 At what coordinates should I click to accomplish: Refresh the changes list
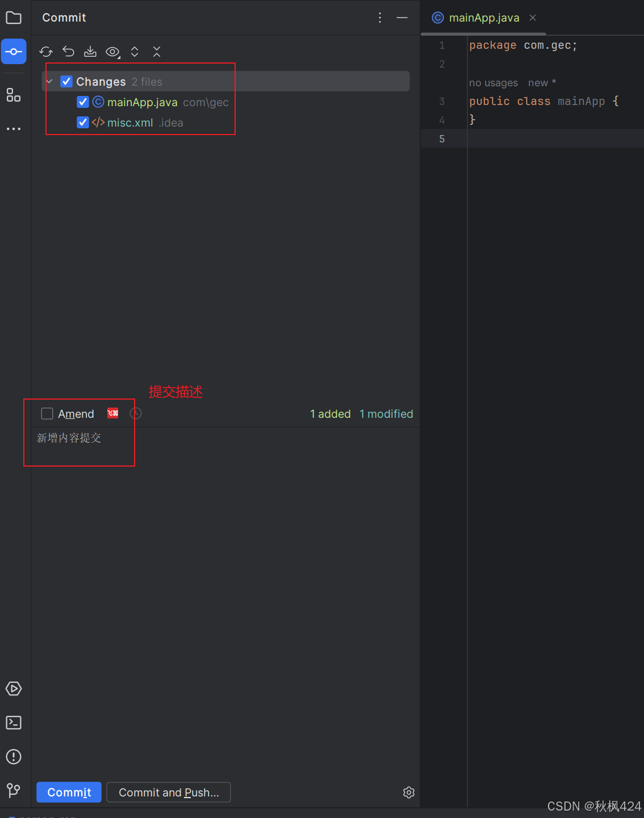[x=45, y=52]
